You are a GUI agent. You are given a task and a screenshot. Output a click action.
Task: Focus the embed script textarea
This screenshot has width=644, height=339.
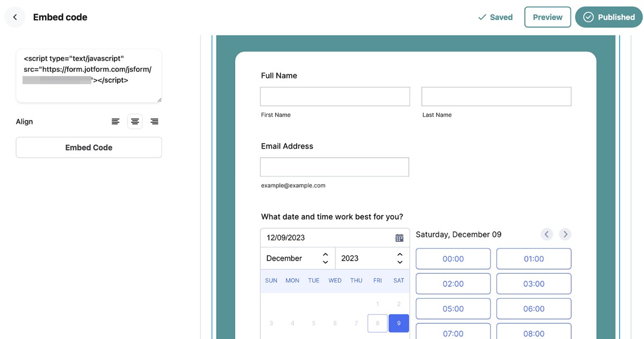point(89,76)
